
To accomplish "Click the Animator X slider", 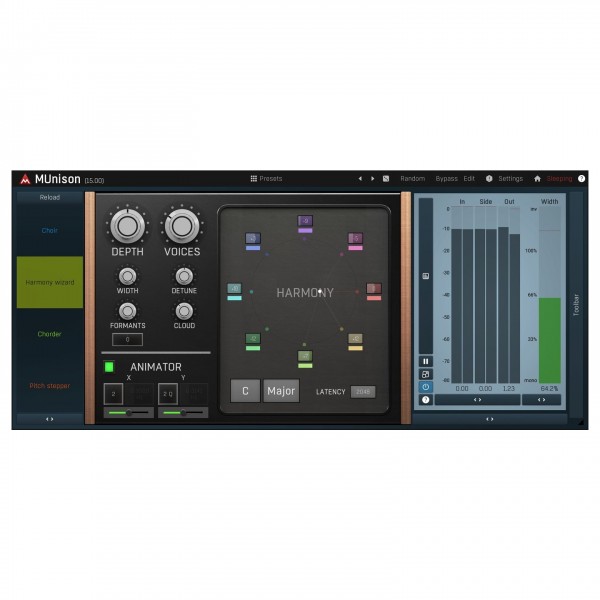I will click(x=127, y=412).
